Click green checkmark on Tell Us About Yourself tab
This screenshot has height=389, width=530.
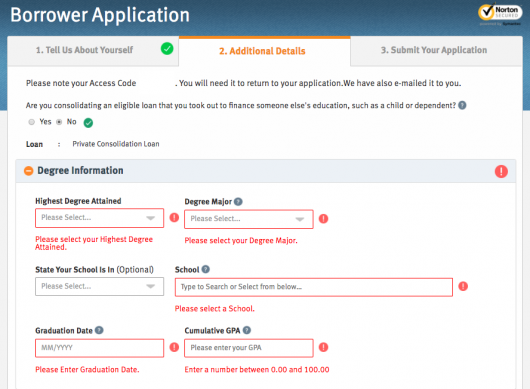coord(167,49)
